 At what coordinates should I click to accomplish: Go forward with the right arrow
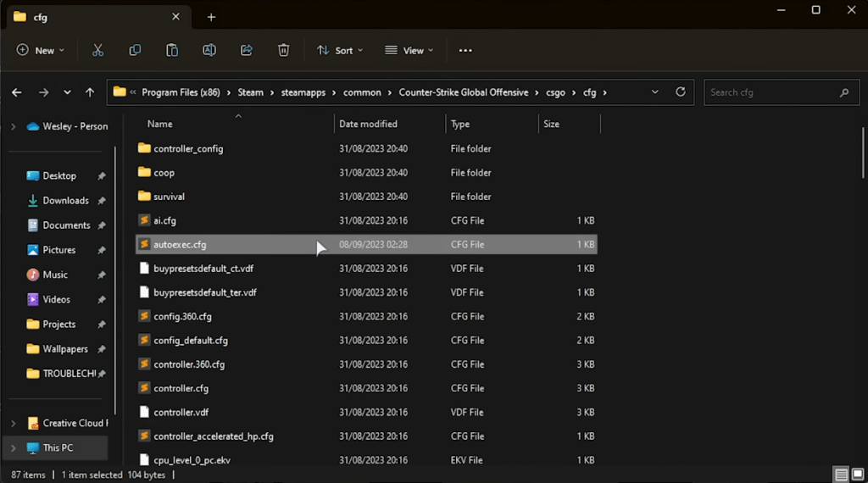tap(44, 92)
